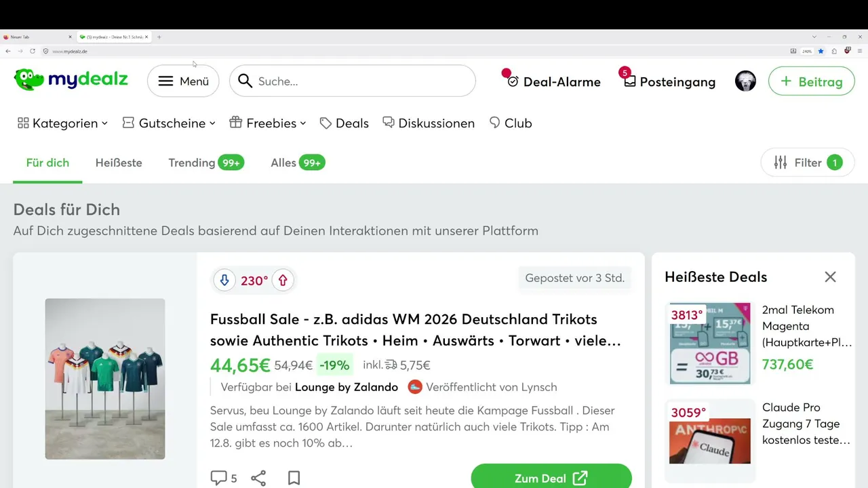Open the Filter options

pos(808,163)
